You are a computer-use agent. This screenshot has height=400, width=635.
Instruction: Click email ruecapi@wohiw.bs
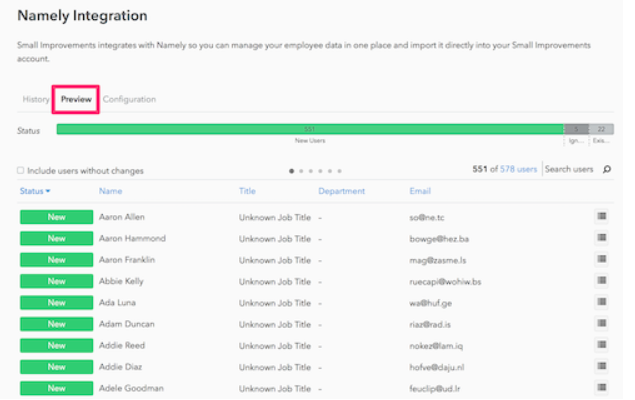(445, 282)
